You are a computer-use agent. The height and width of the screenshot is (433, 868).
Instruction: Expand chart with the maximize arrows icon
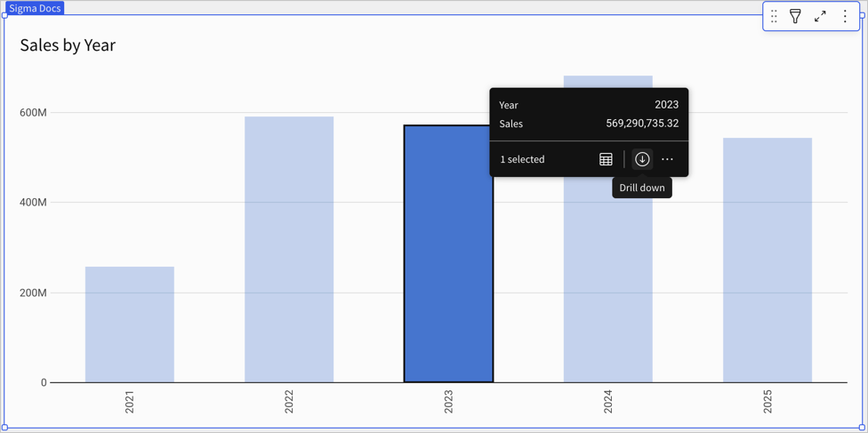pyautogui.click(x=820, y=16)
